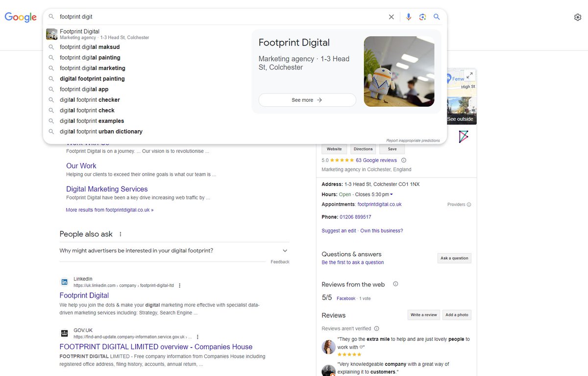The image size is (588, 376).
Task: Click the microphone voice search icon
Action: point(409,17)
